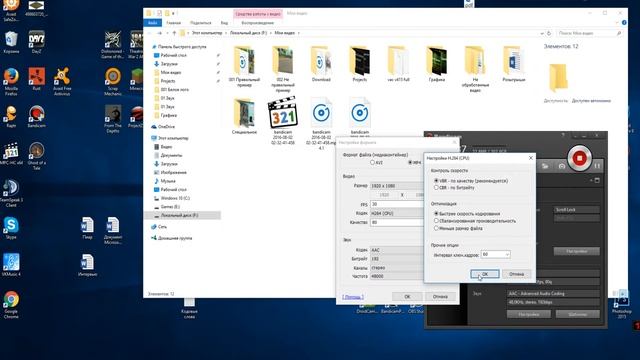Open the Skype desktop shortcut

[11, 228]
